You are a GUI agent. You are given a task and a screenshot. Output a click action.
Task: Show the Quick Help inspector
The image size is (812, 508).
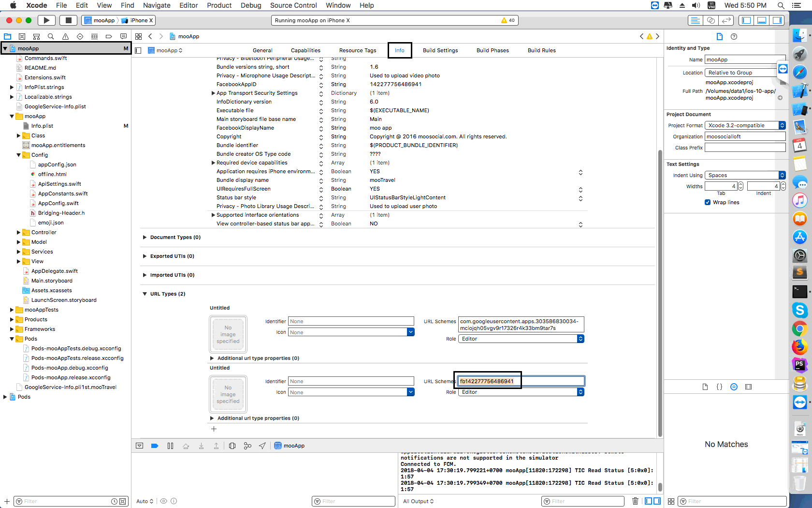coord(734,36)
